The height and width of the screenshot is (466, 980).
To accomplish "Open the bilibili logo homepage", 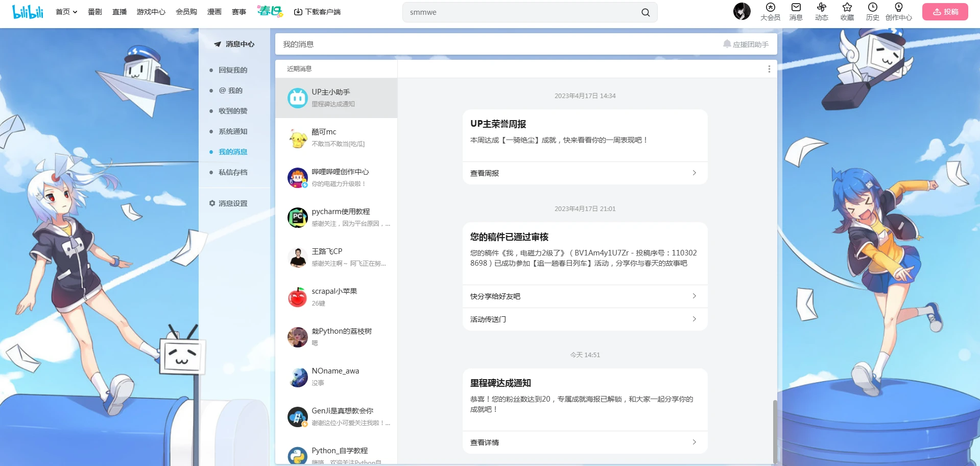I will click(28, 12).
